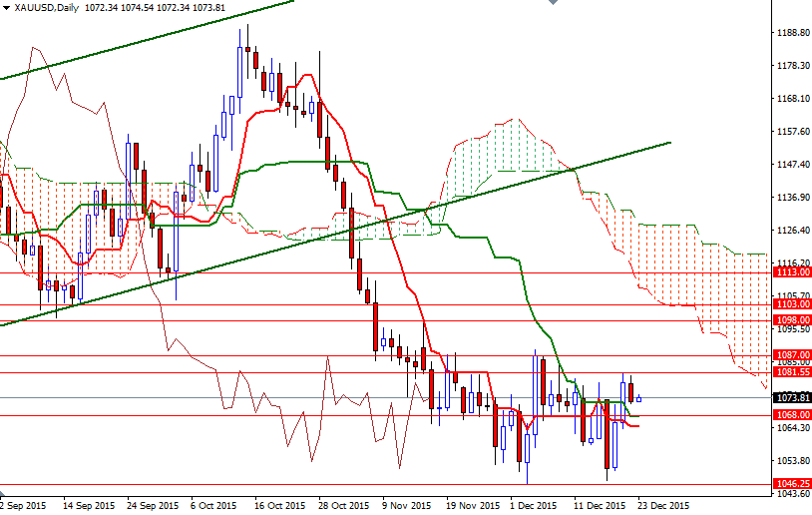Viewport: 812px width, 515px height.
Task: Click the 1136.90 price scale value
Action: [x=791, y=197]
